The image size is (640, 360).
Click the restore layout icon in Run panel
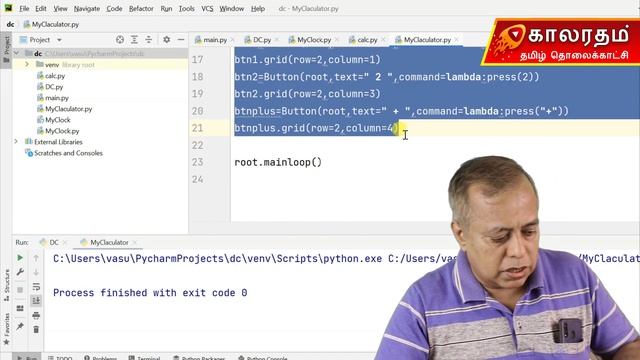20,308
